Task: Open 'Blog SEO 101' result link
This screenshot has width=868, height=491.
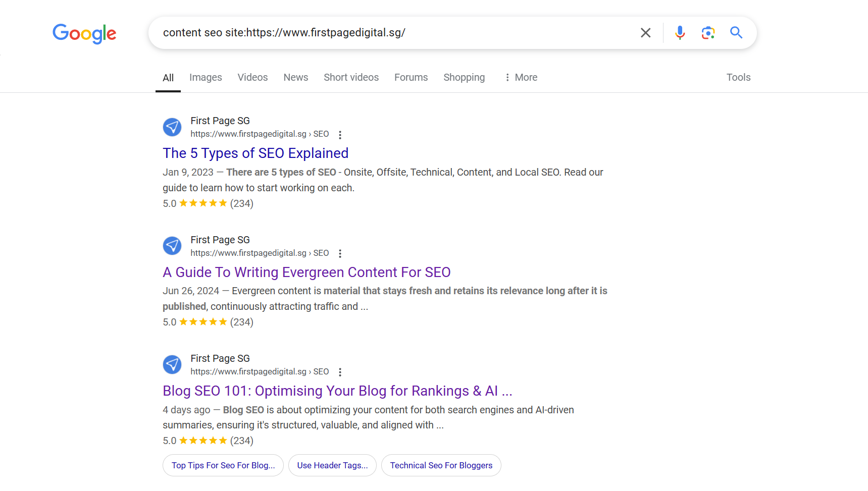Action: [337, 391]
